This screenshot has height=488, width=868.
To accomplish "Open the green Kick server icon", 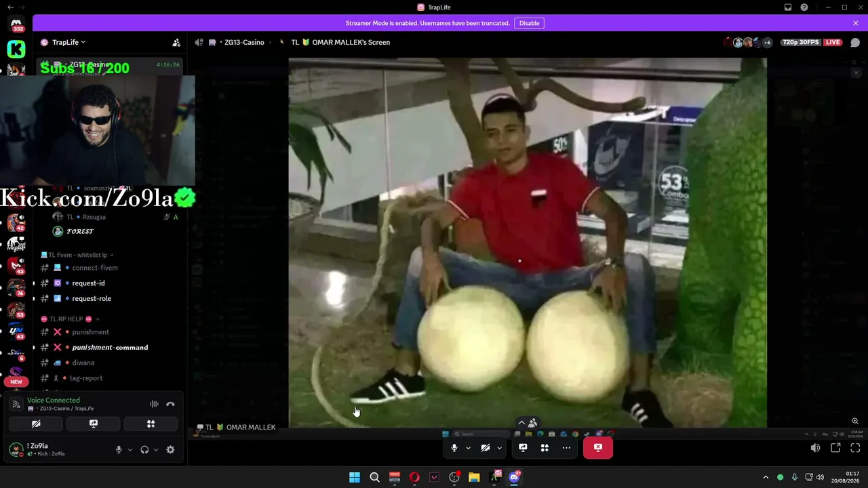I will click(x=16, y=49).
